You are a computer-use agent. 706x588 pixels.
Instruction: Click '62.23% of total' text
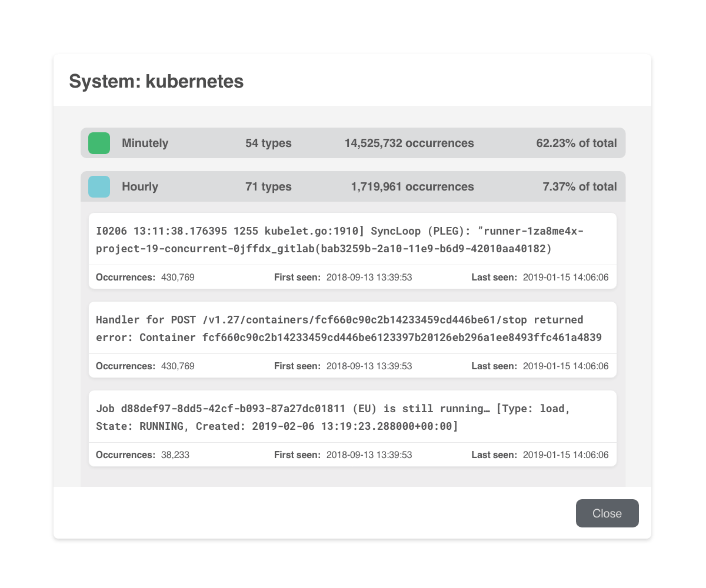coord(577,143)
